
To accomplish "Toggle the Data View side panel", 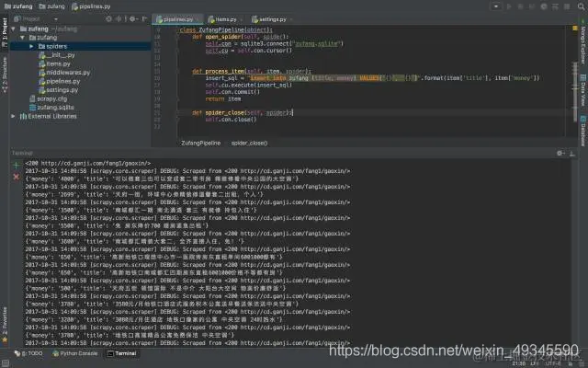I will [583, 90].
